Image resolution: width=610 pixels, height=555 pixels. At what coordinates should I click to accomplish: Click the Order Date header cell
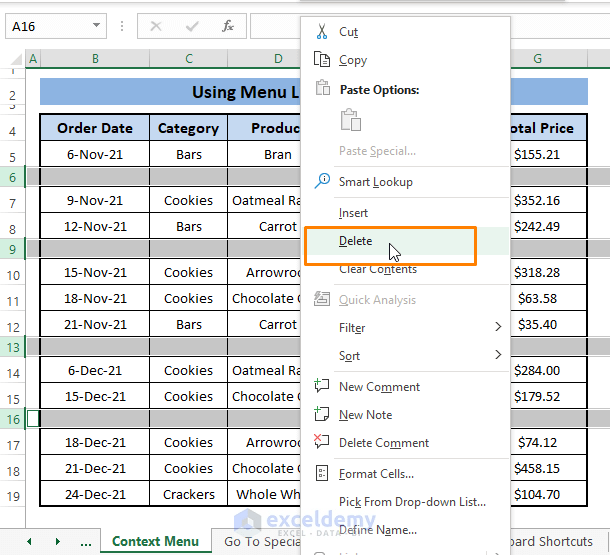tap(95, 128)
